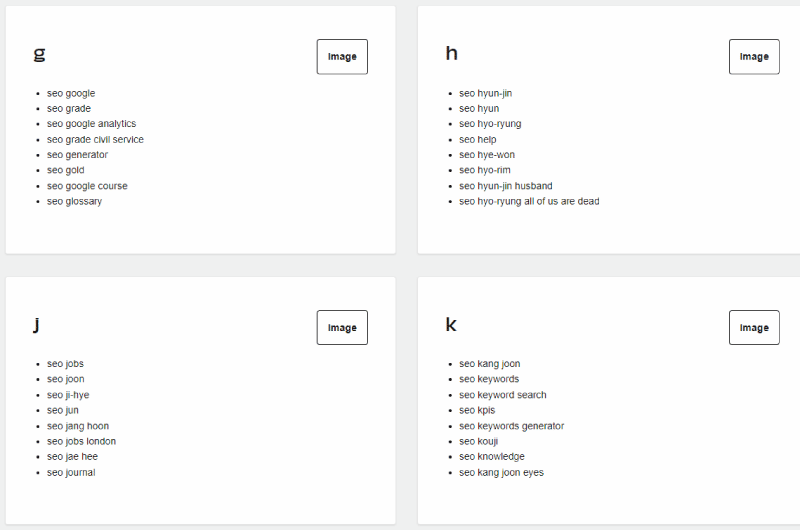This screenshot has width=800, height=530.
Task: Select 'seo keyword search' suggestion
Action: tap(503, 395)
